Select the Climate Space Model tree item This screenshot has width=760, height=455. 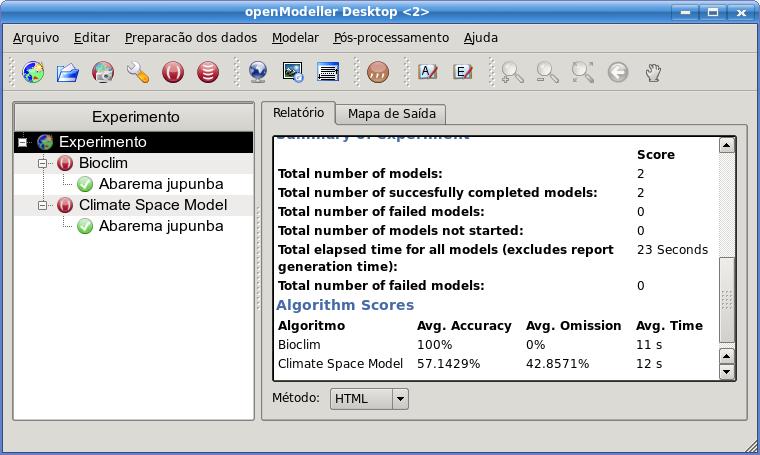(x=153, y=205)
